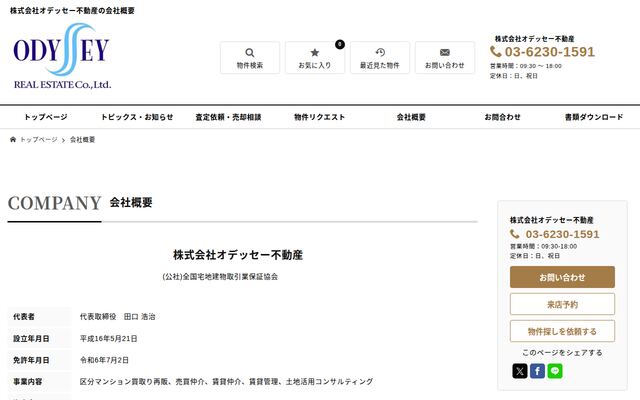Click the 設立年月日 row label
The height and width of the screenshot is (400, 640).
click(31, 338)
